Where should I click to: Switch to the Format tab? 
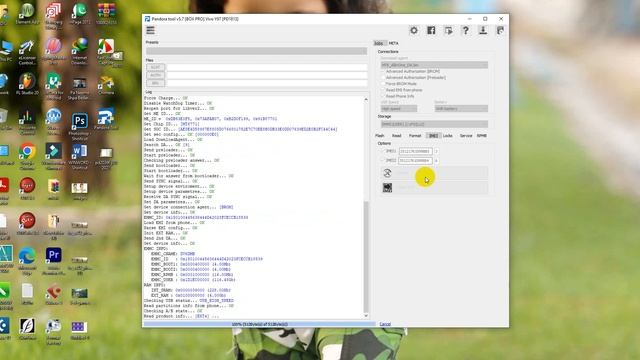[415, 136]
